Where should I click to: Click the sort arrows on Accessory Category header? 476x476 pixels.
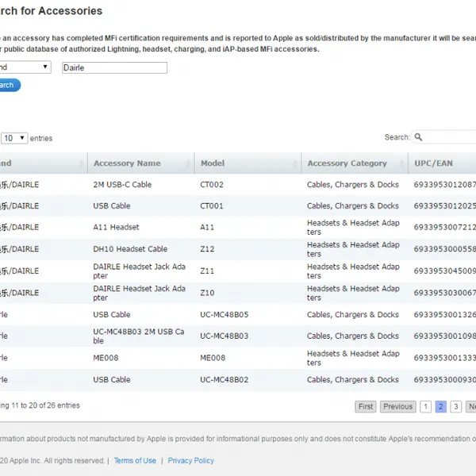click(x=402, y=163)
